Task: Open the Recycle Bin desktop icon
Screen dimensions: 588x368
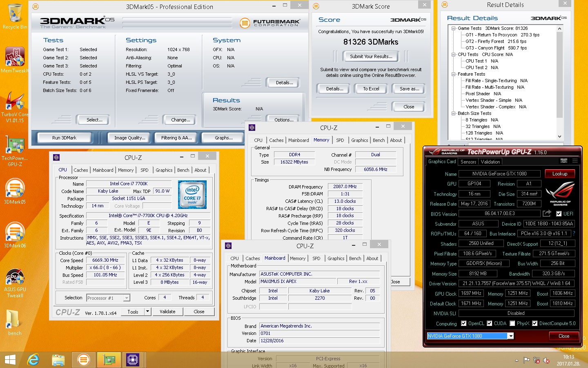Action: point(15,16)
